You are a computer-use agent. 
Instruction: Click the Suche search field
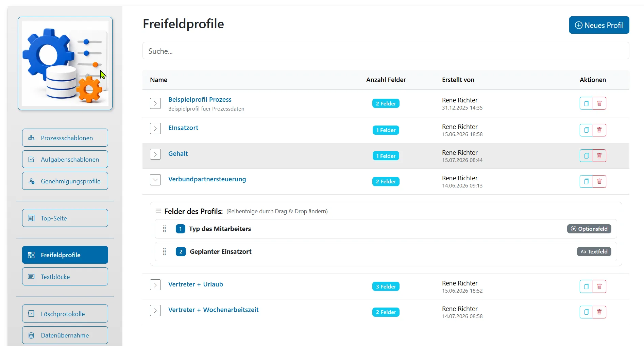(x=386, y=51)
